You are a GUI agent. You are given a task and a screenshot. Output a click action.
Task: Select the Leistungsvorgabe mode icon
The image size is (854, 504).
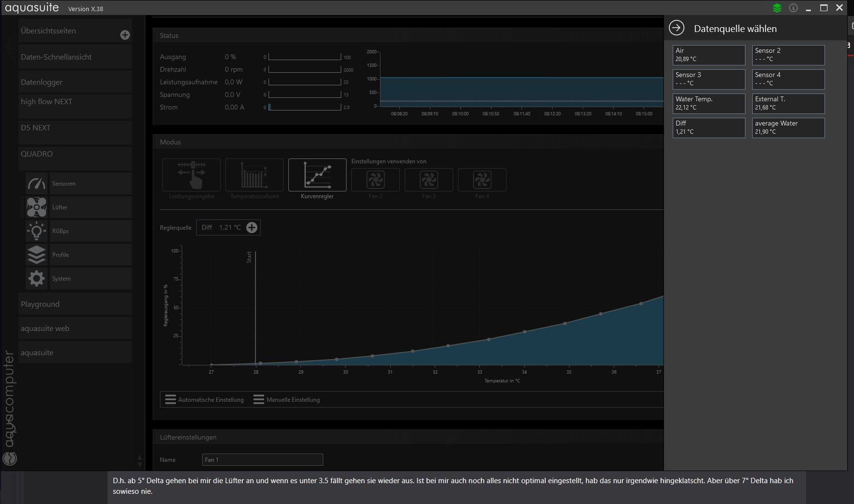point(191,175)
